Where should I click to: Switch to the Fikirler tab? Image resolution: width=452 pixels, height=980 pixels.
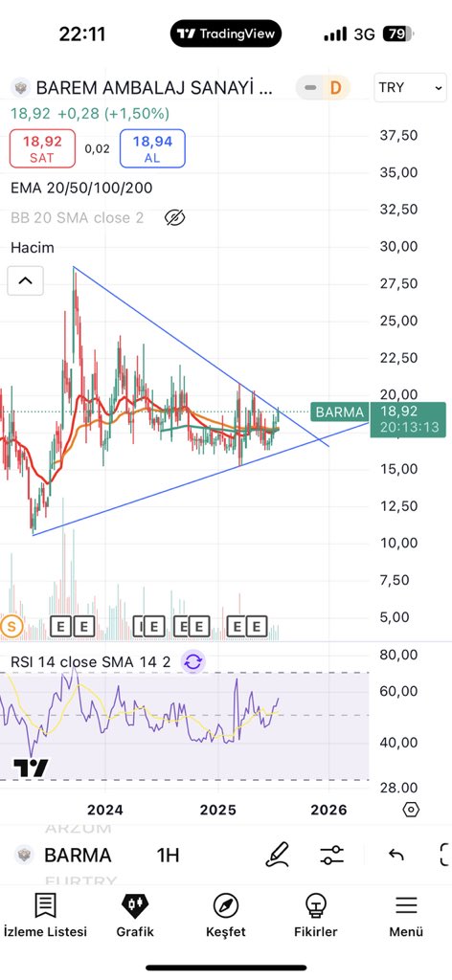[316, 914]
